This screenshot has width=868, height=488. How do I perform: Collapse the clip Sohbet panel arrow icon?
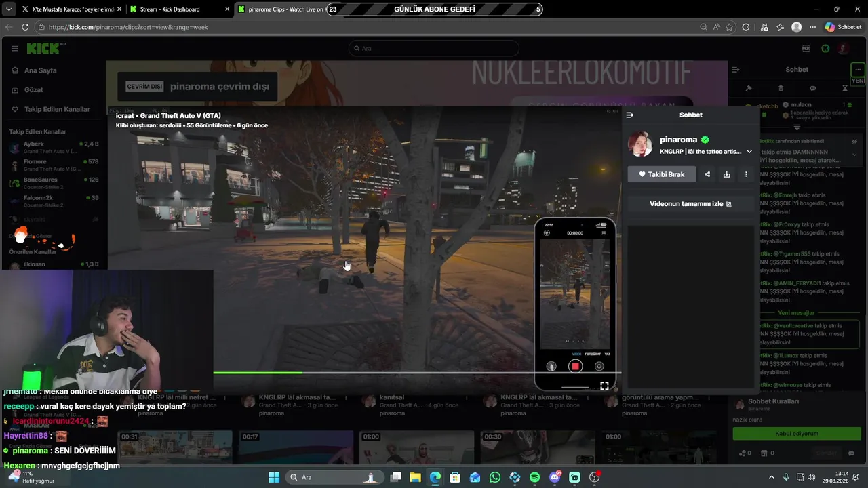pos(629,115)
